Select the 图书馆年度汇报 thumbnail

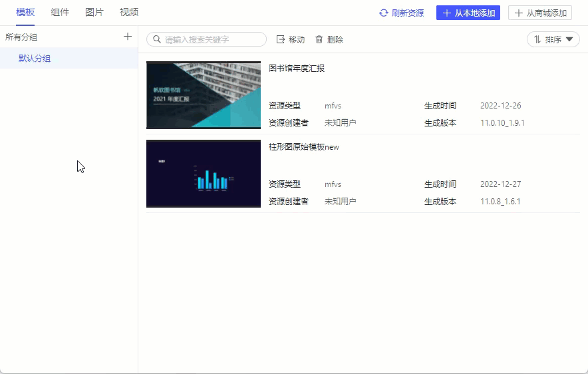pyautogui.click(x=204, y=95)
